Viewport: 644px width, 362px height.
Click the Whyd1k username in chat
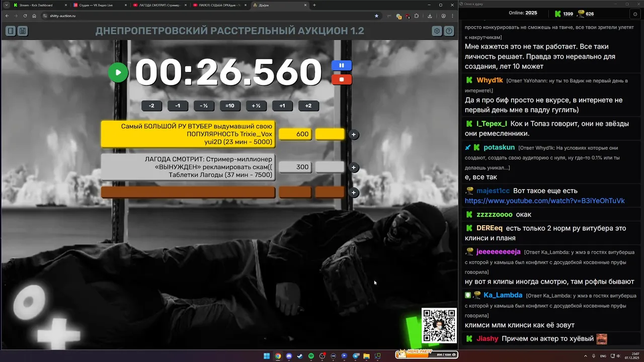click(x=490, y=80)
